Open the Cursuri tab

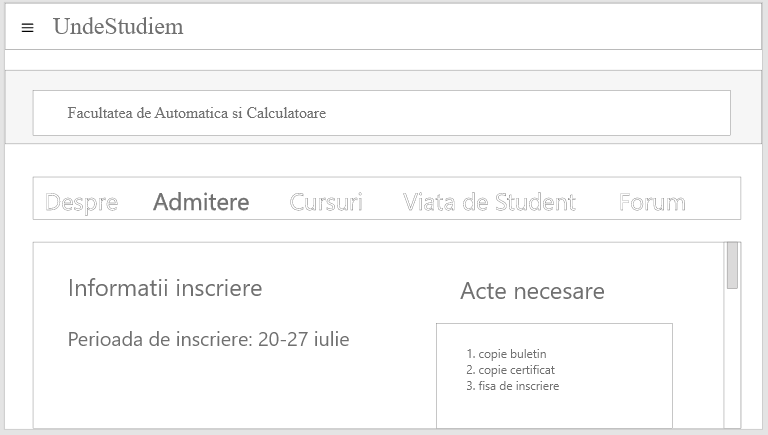(326, 203)
